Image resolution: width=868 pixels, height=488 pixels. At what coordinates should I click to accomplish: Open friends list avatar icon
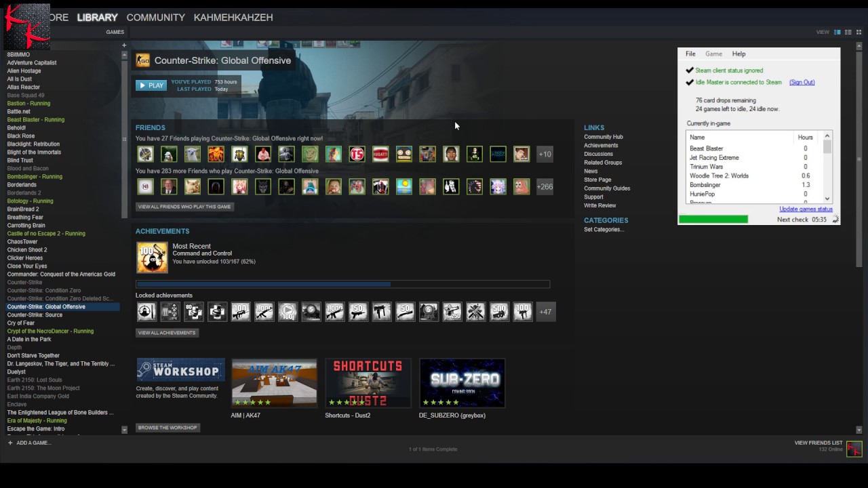click(854, 449)
